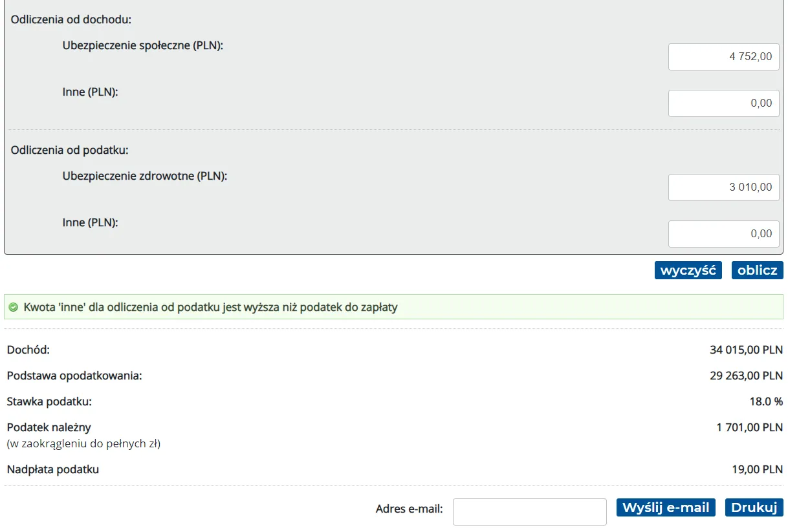Click the Podatek należny value 1 701,00 PLN
Image resolution: width=788 pixels, height=532 pixels.
[x=749, y=427]
